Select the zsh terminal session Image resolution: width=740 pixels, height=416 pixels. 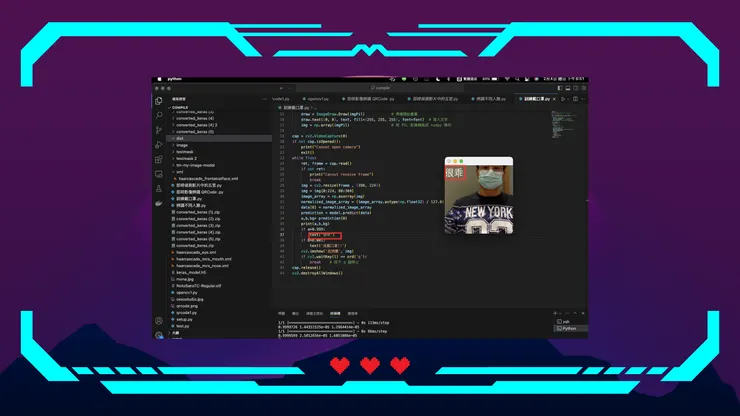click(x=570, y=322)
